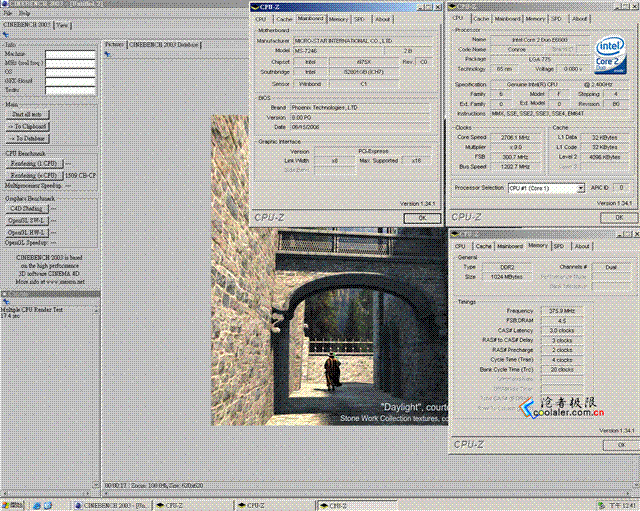This screenshot has height=511, width=640.
Task: Click the Intel Core 2 Duo logo
Action: (x=610, y=56)
